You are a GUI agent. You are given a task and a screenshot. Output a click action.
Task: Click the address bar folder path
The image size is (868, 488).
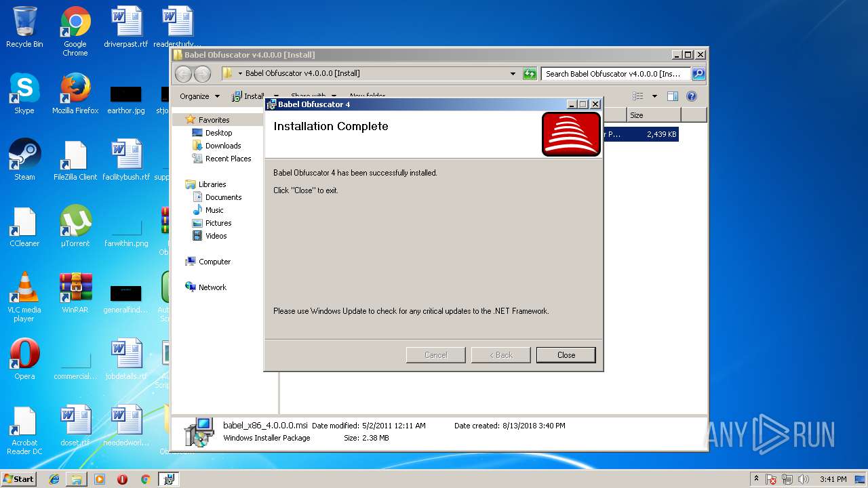[302, 74]
